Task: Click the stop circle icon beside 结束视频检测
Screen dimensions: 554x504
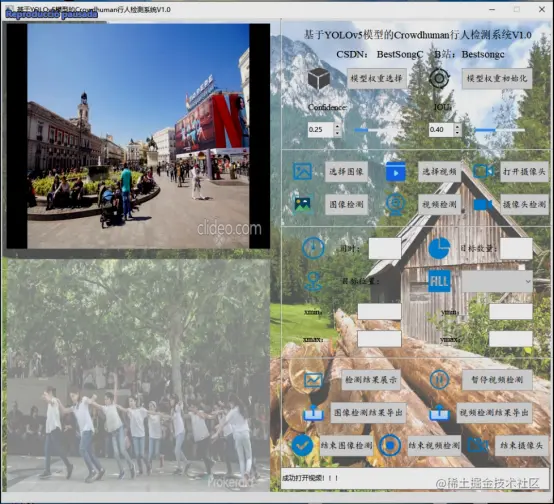Action: tap(390, 445)
